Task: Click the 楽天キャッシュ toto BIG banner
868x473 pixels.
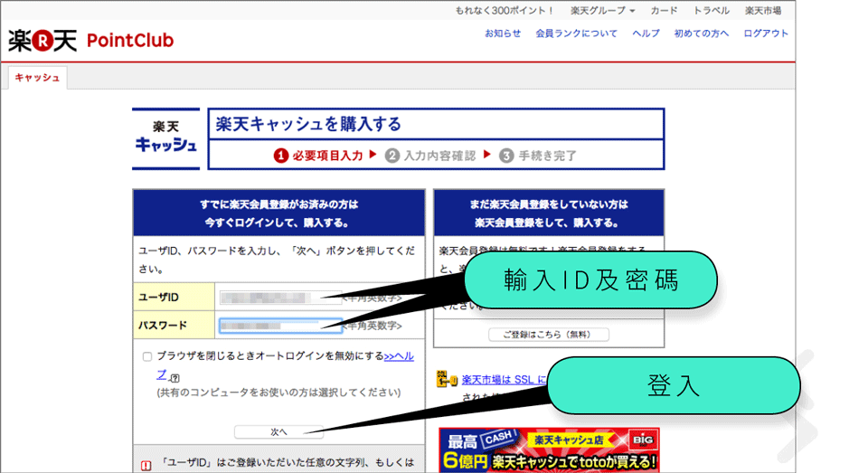Action: 549,449
